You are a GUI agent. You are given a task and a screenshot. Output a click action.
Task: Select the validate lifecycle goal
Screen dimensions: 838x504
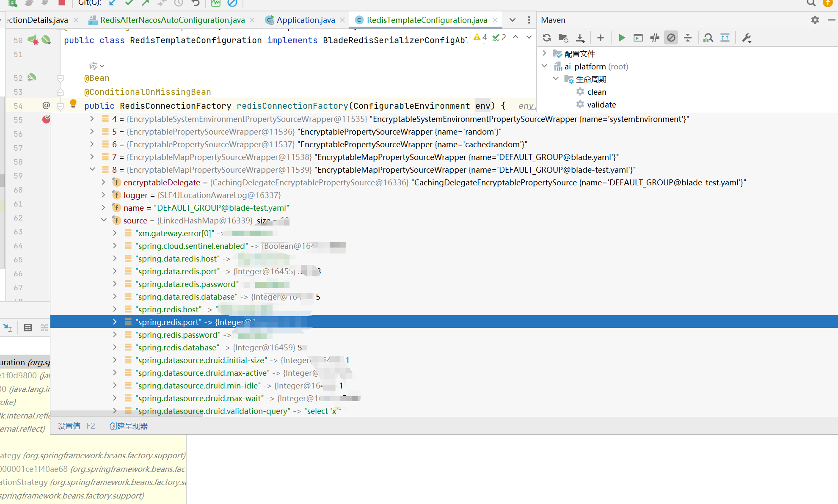(x=601, y=105)
